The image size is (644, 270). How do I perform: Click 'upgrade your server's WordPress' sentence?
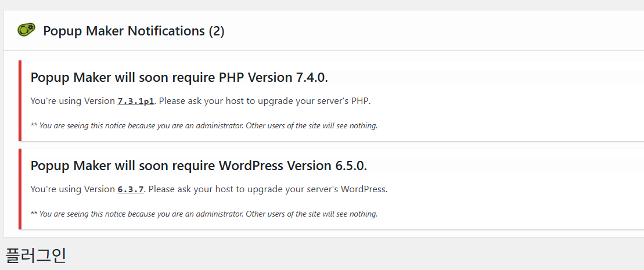(268, 189)
